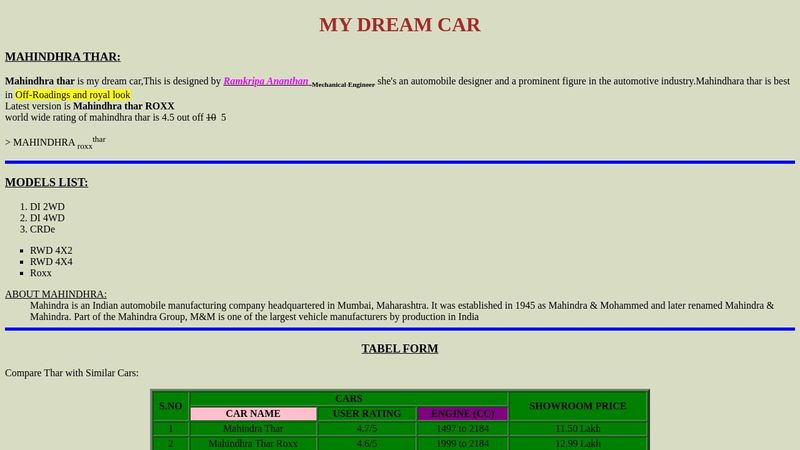Click the struck-through 10 rating
The height and width of the screenshot is (450, 800).
tap(211, 117)
